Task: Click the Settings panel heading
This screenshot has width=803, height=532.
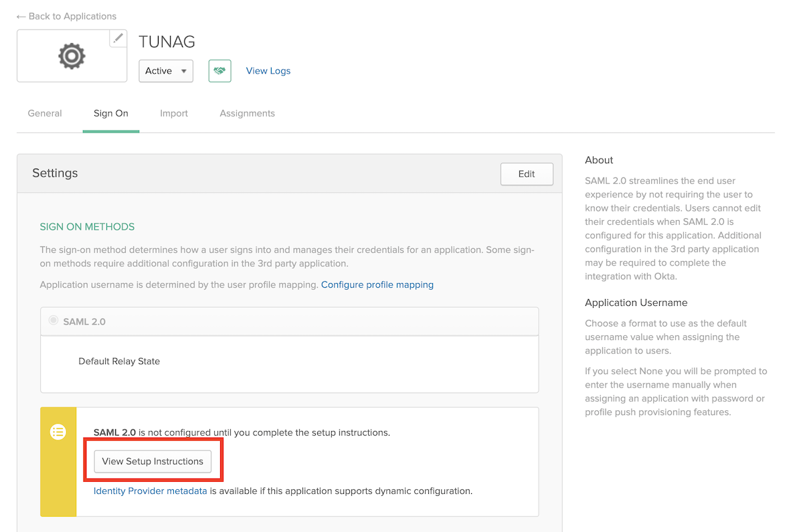Action: (x=55, y=173)
